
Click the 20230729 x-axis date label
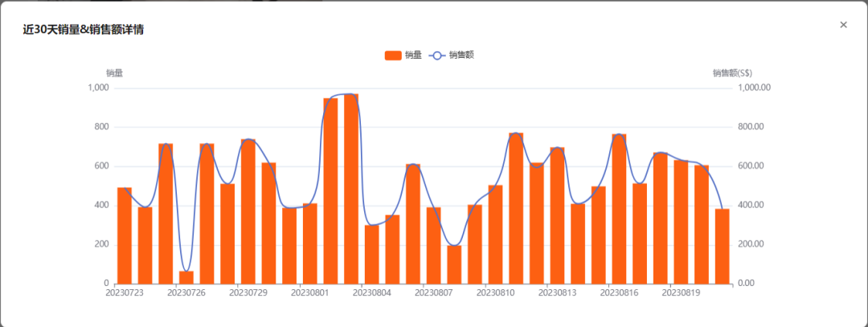248,292
